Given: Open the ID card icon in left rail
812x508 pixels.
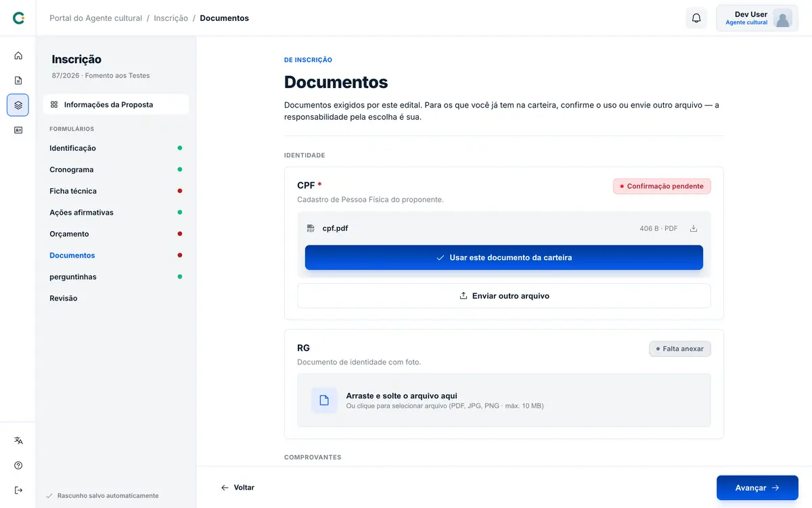Looking at the screenshot, I should tap(18, 130).
